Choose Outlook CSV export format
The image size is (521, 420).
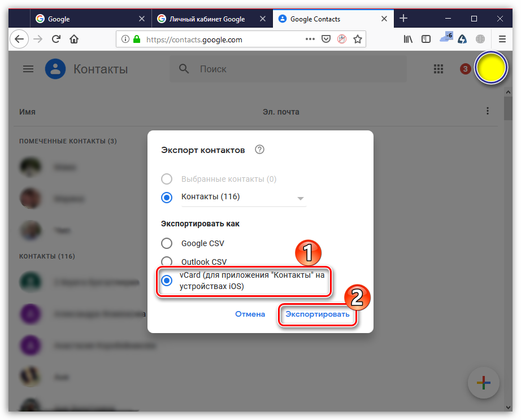pos(167,261)
